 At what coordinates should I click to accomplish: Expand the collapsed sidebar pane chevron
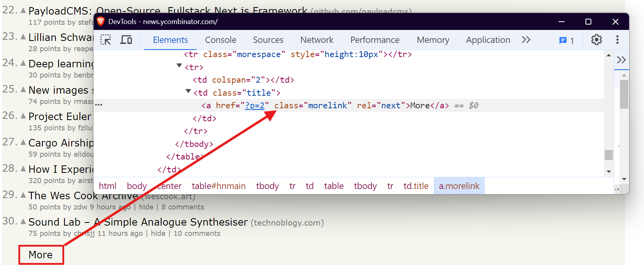[621, 60]
